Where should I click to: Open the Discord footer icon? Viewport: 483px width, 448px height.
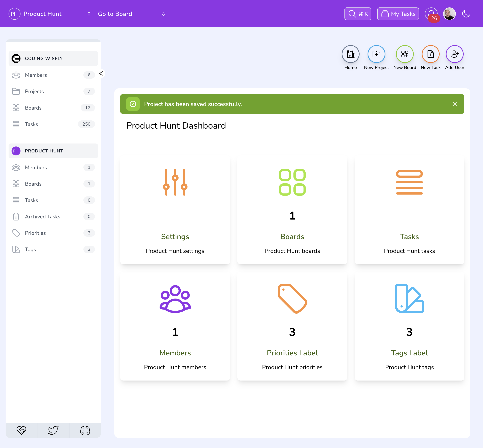pyautogui.click(x=85, y=430)
